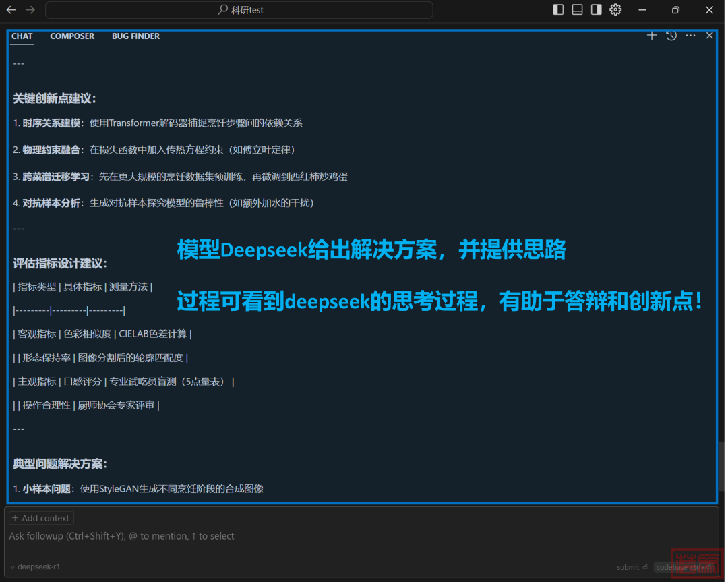Click the bold text 小样本问题
728x582 pixels.
click(x=47, y=489)
